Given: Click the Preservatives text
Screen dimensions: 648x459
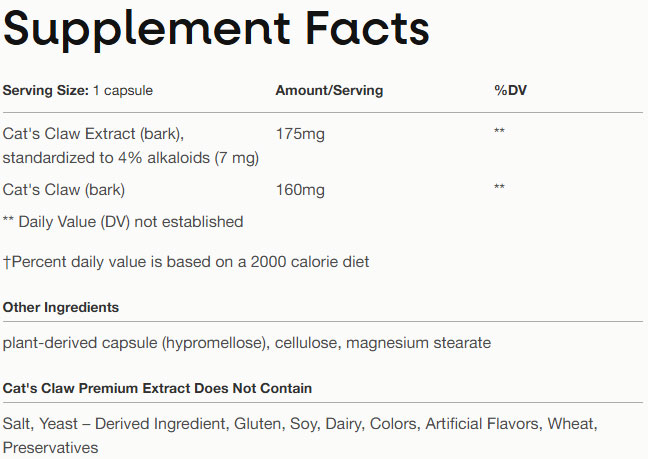Looking at the screenshot, I should point(50,447).
